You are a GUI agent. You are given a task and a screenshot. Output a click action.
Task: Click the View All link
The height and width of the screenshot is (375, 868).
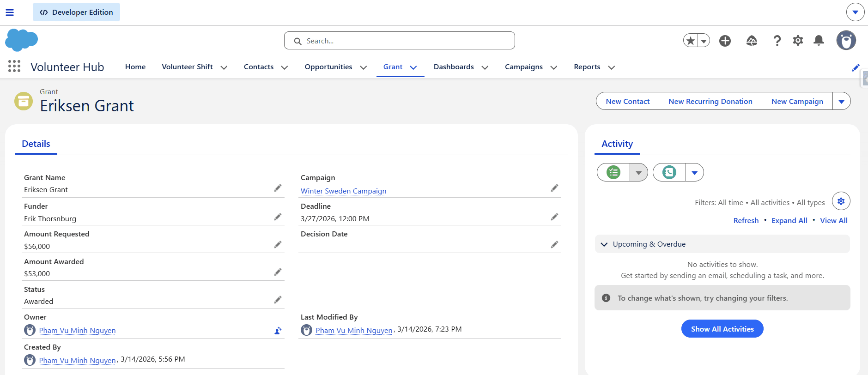point(834,221)
